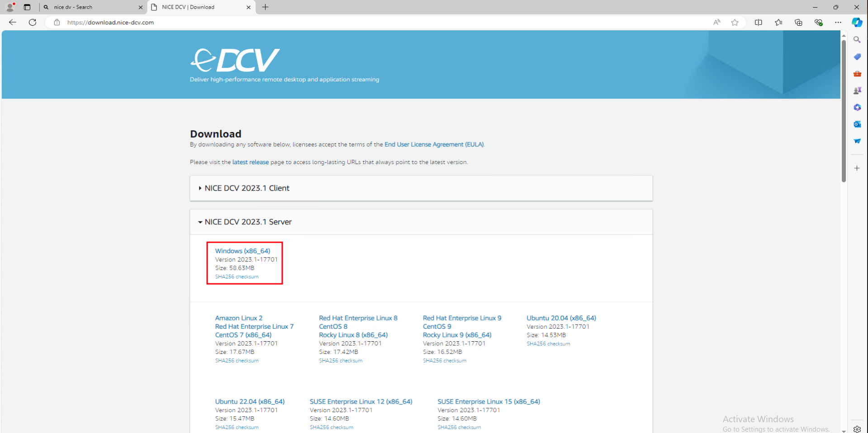Open sidebar Microsoft 365 icon
The width and height of the screenshot is (868, 433).
point(857,108)
